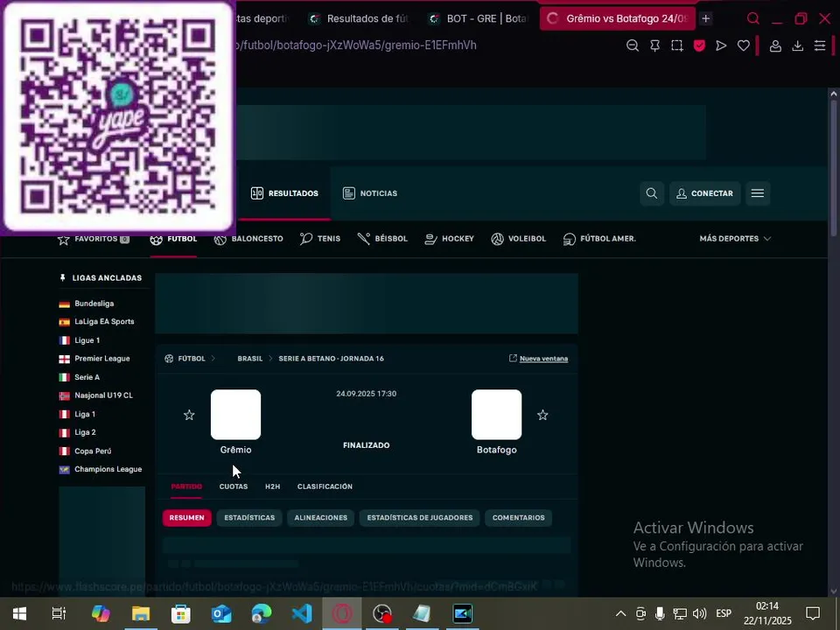The image size is (840, 630).
Task: Open match in 'Nueva ventana' link
Action: point(538,359)
